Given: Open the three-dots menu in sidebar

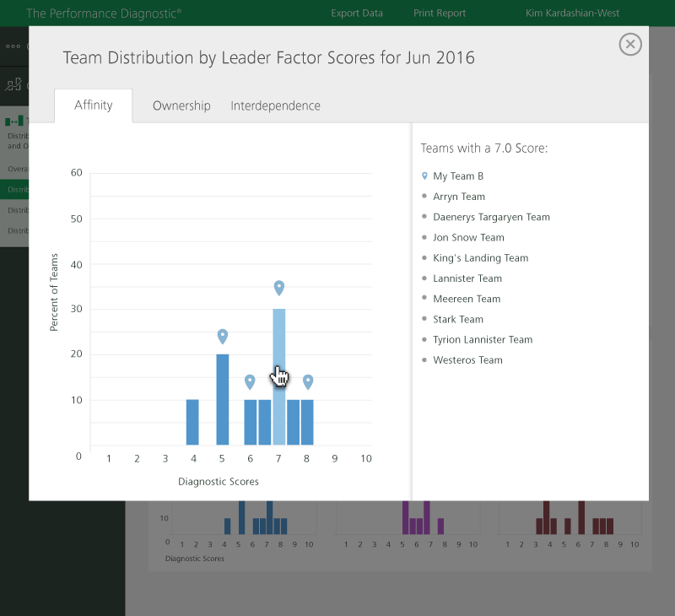Looking at the screenshot, I should 13,46.
